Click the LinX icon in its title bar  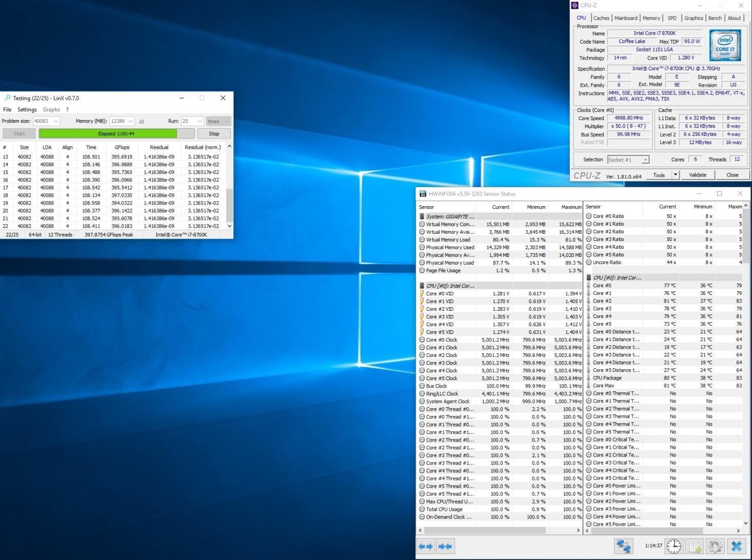click(x=7, y=98)
